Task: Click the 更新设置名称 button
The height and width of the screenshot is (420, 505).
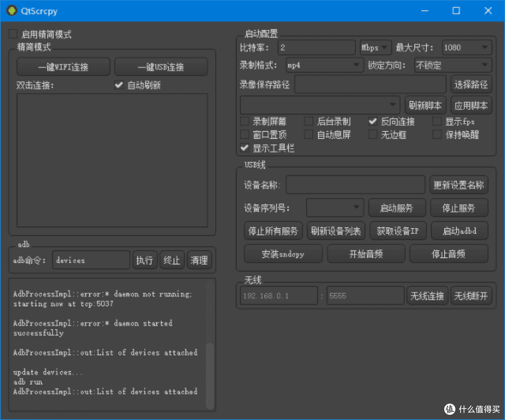Action: (459, 185)
